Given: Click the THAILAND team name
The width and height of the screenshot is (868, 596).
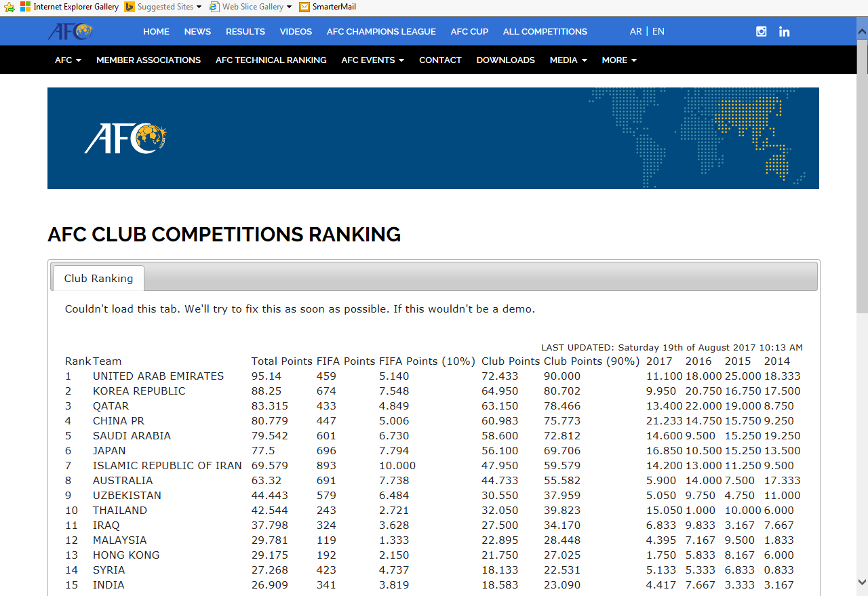Looking at the screenshot, I should (120, 510).
